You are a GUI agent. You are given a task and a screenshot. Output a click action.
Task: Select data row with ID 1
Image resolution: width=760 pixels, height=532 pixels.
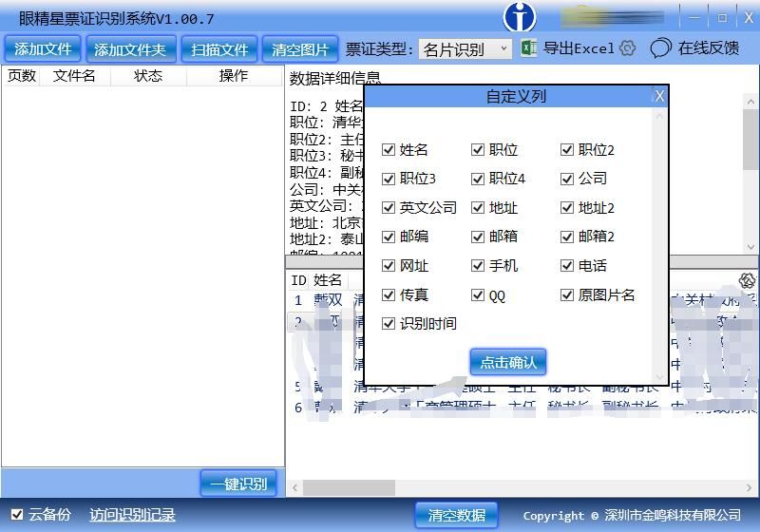(x=522, y=300)
